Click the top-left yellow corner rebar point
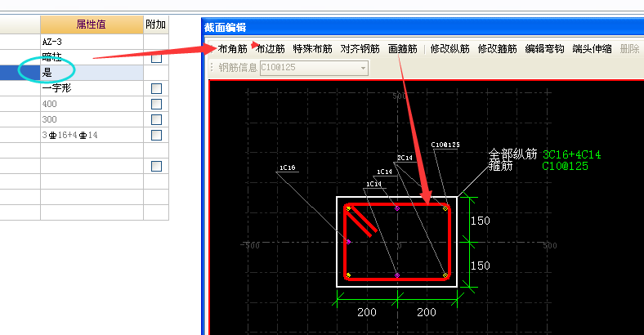The height and width of the screenshot is (335, 644). click(x=349, y=208)
